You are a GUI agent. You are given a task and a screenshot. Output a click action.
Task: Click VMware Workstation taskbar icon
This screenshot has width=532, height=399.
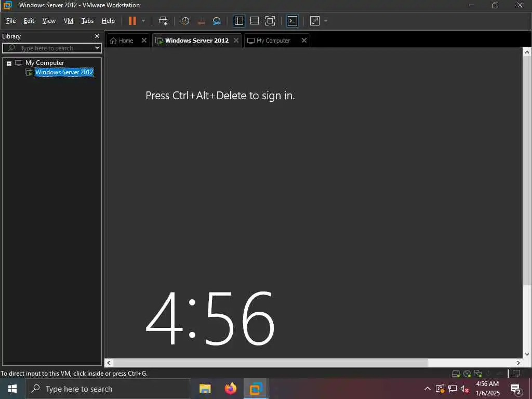(256, 389)
